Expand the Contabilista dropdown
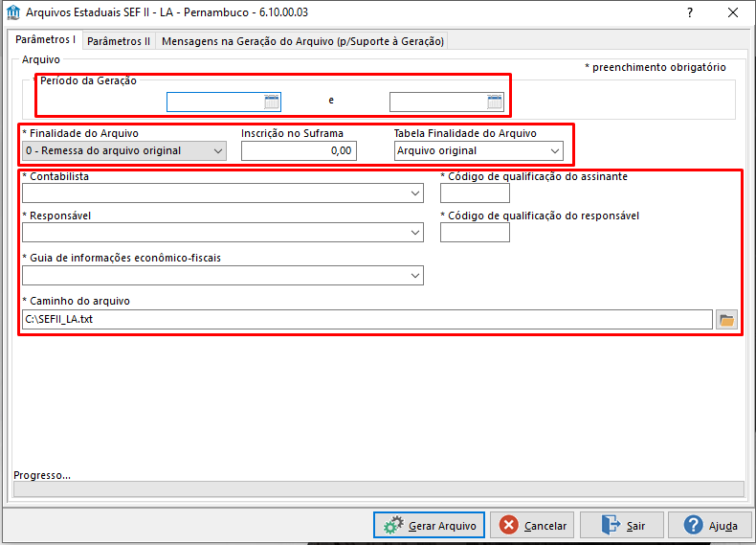Screen dimensions: 756x545 tap(223, 193)
